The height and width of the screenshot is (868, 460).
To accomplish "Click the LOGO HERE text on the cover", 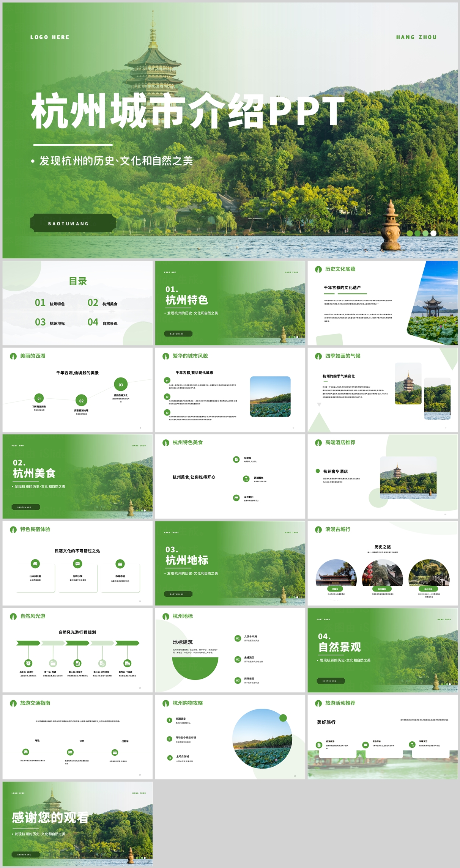I will 50,37.
